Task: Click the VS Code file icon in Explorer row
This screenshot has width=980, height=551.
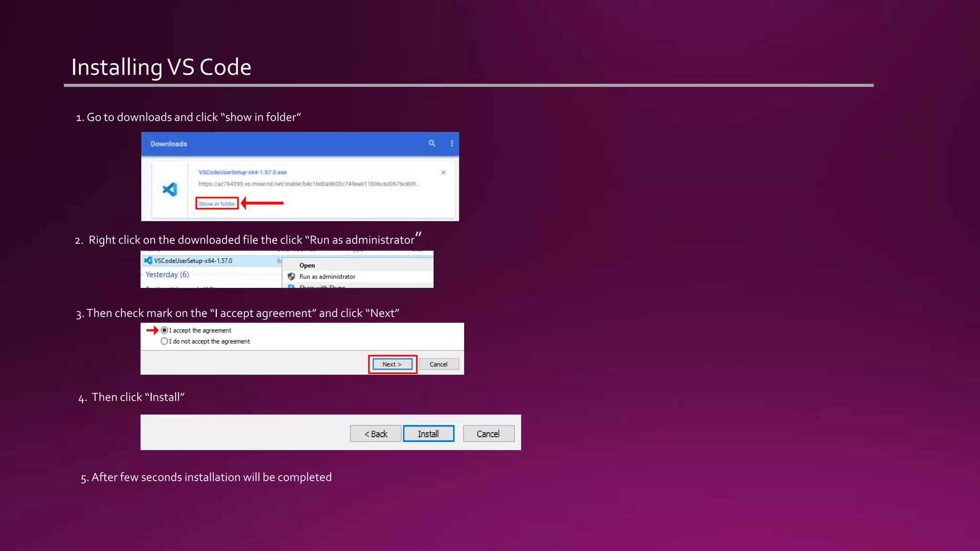Action: (148, 261)
